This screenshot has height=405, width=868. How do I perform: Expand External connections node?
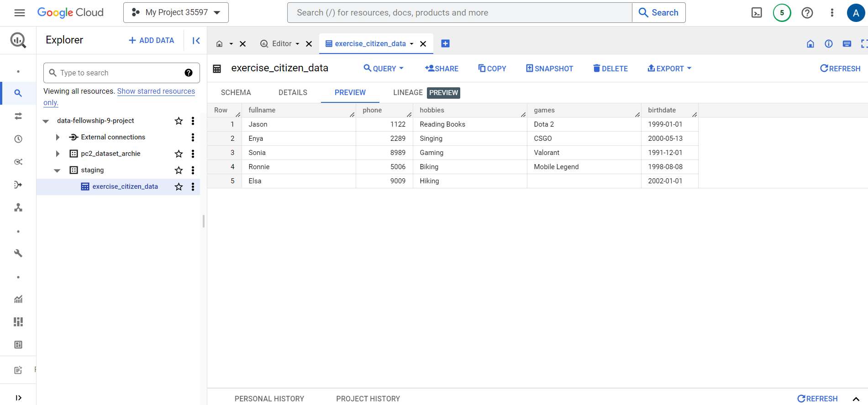tap(58, 137)
